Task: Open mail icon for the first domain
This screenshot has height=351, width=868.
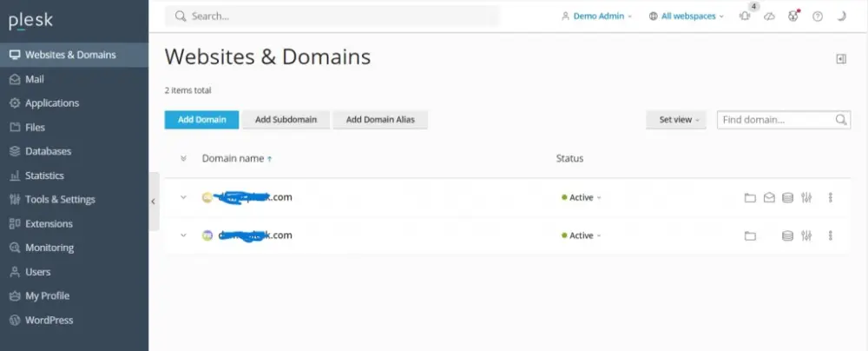Action: point(769,197)
